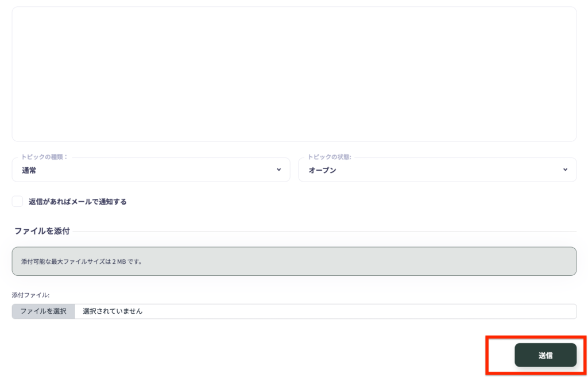Click the 添付ファイル: label
Screen dimensions: 588x381
tap(31, 295)
